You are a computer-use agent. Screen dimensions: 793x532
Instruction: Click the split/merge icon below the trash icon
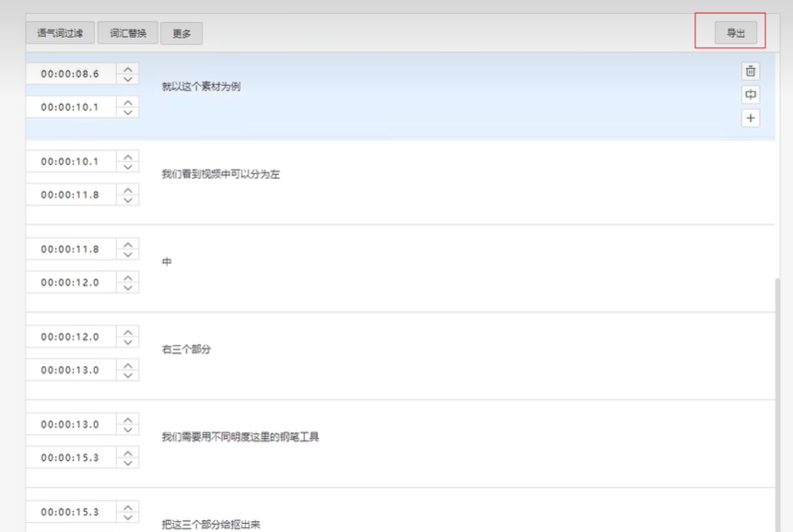click(751, 95)
